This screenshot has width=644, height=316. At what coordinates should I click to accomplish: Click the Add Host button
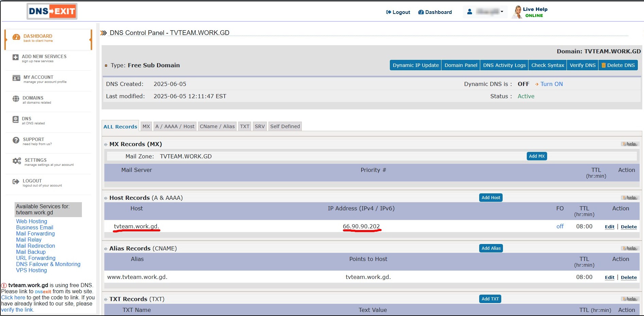[x=490, y=198]
